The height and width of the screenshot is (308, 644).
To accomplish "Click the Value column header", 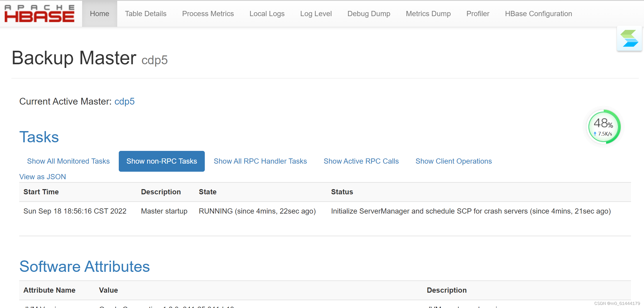I will pos(108,290).
